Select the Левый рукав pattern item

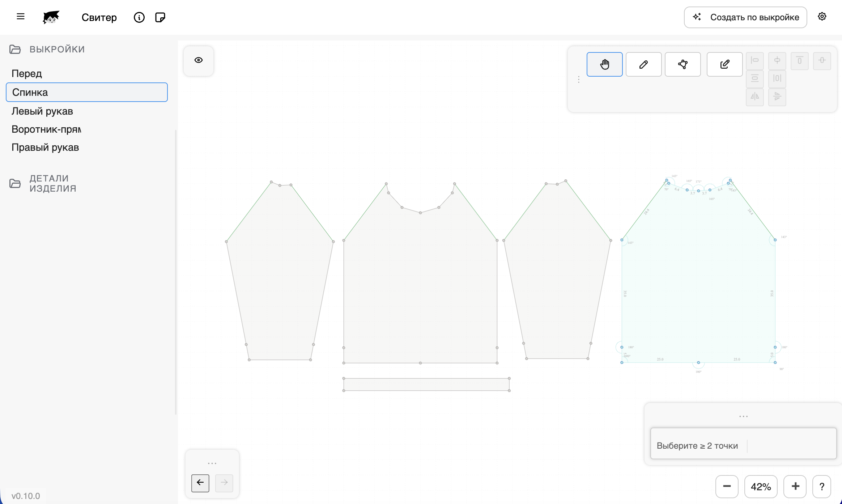coord(42,111)
